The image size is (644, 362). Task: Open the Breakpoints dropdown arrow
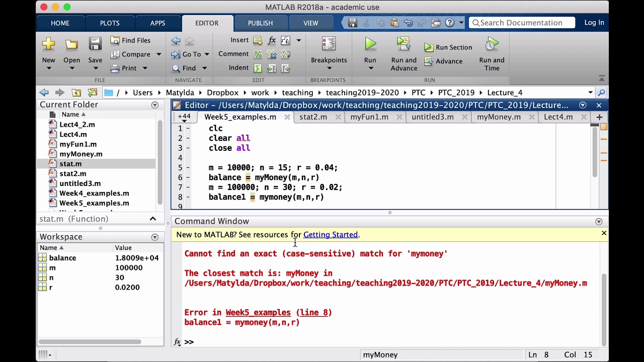point(329,68)
